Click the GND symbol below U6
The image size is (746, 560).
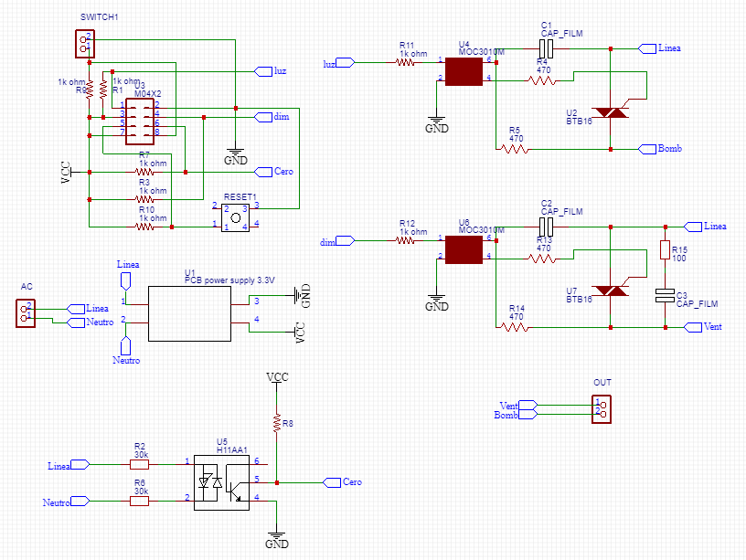point(437,302)
